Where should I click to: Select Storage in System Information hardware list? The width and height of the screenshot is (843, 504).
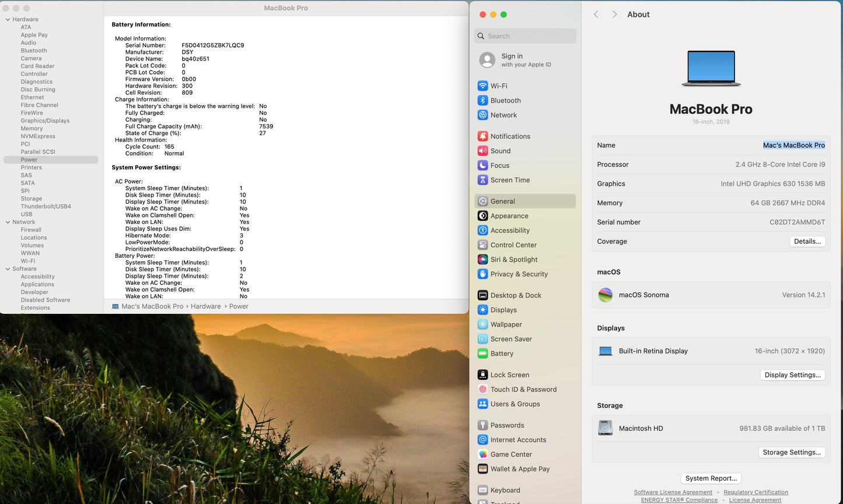[x=31, y=199]
